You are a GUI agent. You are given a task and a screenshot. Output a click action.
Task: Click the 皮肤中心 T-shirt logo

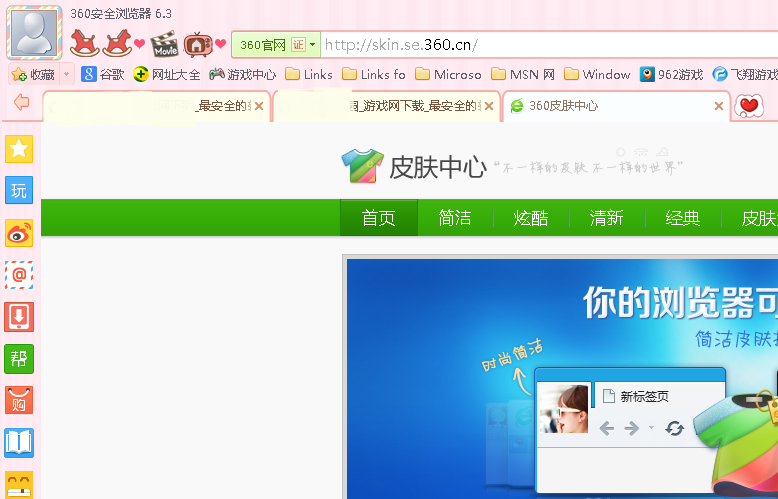coord(363,166)
